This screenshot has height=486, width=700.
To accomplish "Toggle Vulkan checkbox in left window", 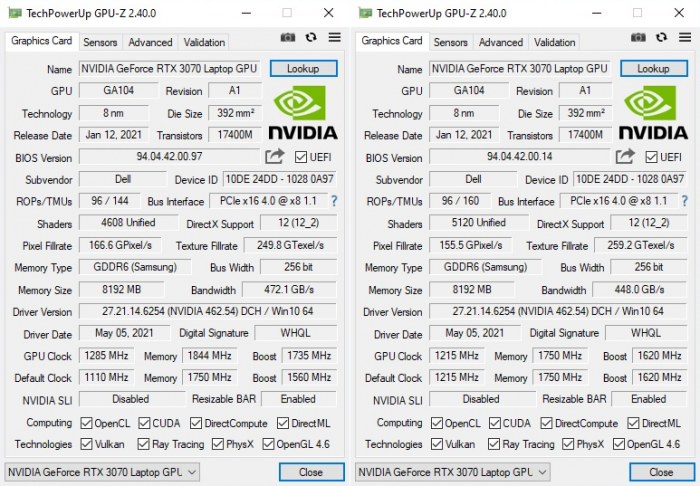I will [x=86, y=444].
